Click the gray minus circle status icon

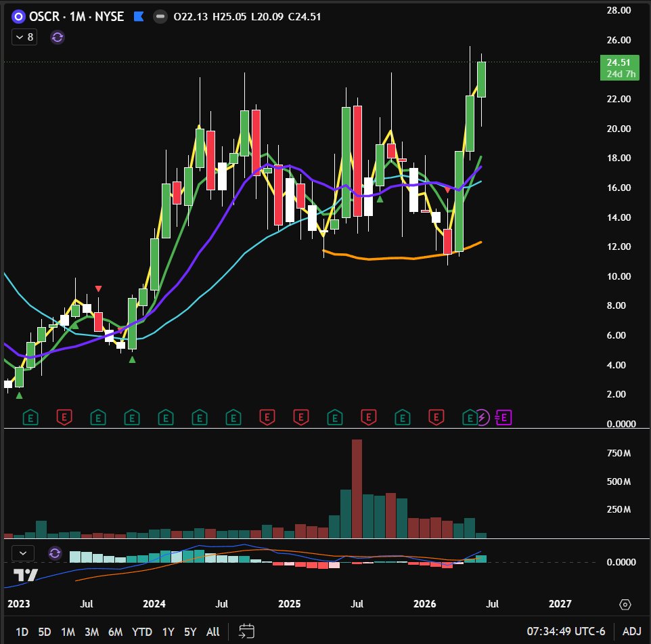160,17
